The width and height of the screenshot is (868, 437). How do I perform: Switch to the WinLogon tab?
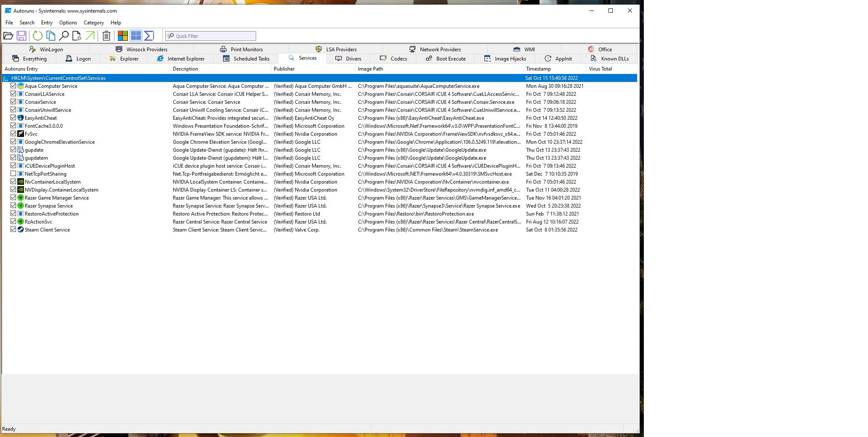point(46,50)
